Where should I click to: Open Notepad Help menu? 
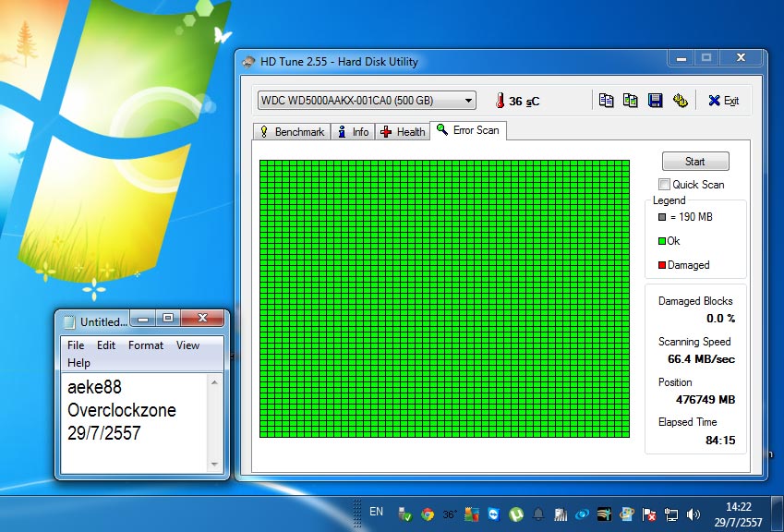point(78,362)
